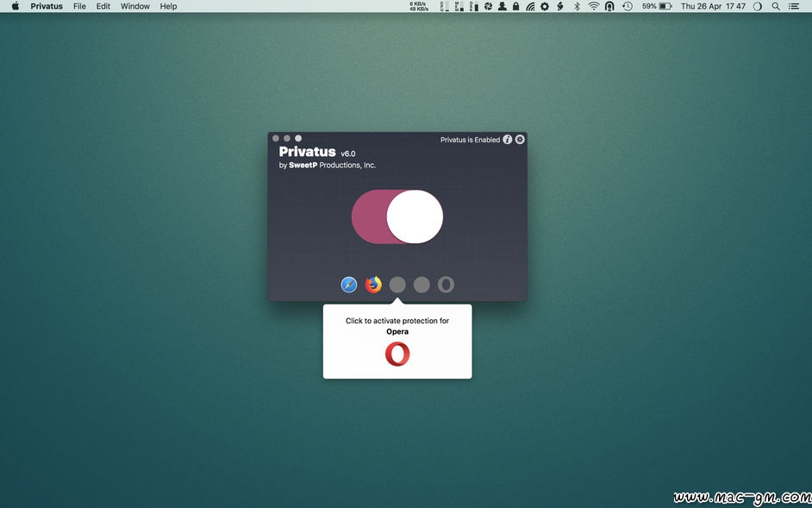812x508 pixels.
Task: Open the Privatus application menu
Action: 47,6
